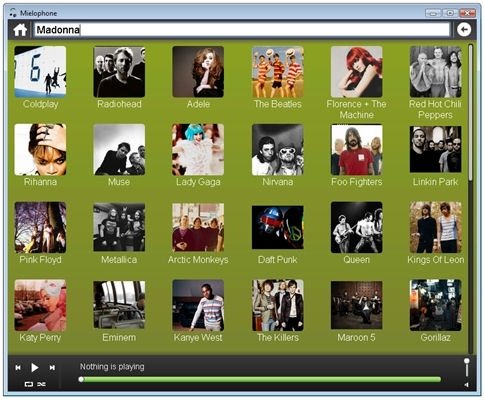Viewport: 484px width, 400px height.
Task: Select the Nirvana picture
Action: click(x=278, y=150)
